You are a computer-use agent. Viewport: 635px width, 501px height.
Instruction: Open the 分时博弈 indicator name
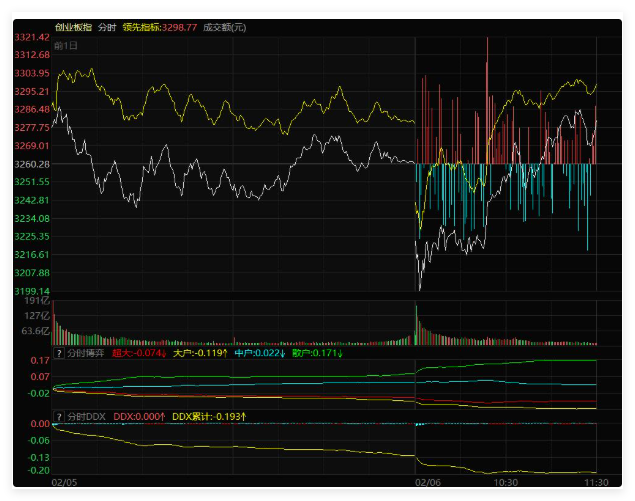pos(86,353)
